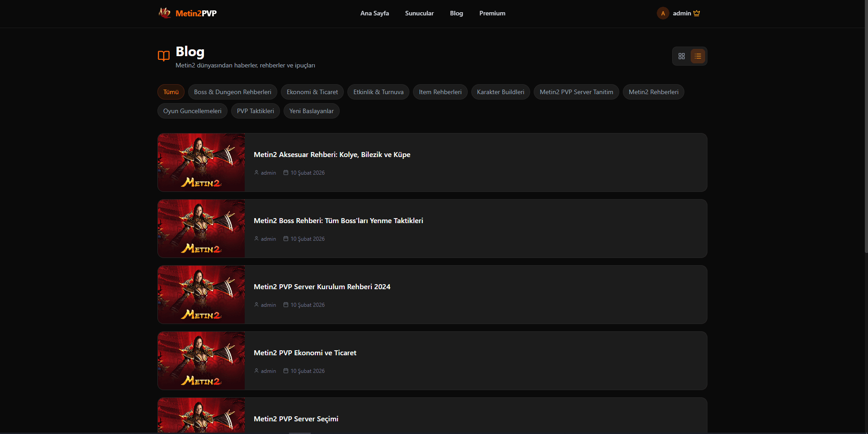The height and width of the screenshot is (434, 868).
Task: Click the Metin2PVP logo icon
Action: [165, 13]
